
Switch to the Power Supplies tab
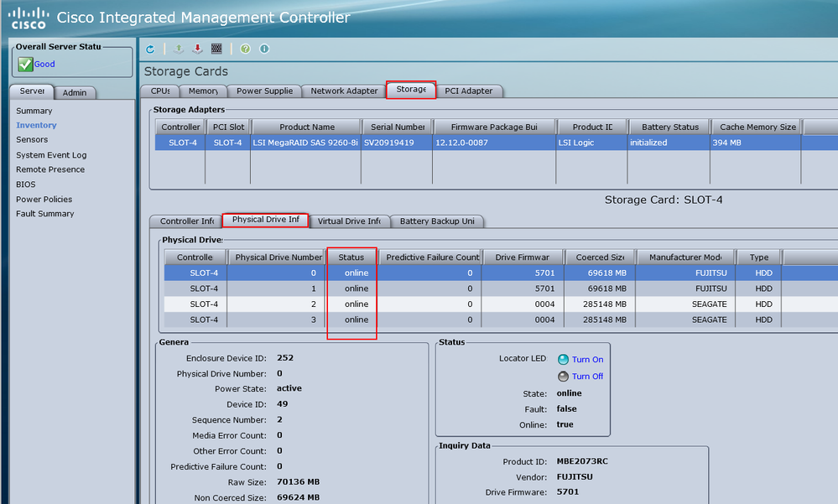pyautogui.click(x=264, y=91)
